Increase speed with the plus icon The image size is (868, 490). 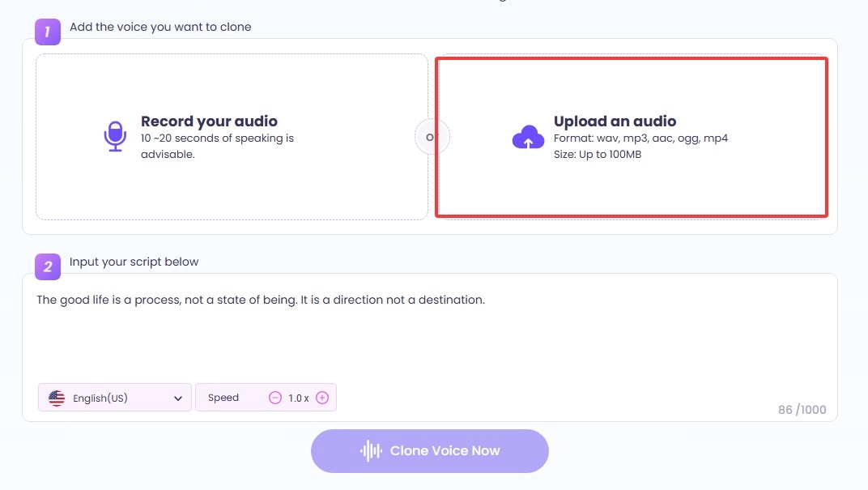click(x=322, y=398)
